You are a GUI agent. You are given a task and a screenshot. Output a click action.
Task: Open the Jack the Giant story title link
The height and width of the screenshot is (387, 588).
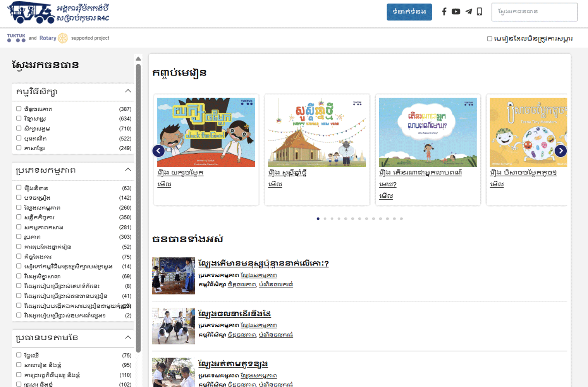coord(181,173)
